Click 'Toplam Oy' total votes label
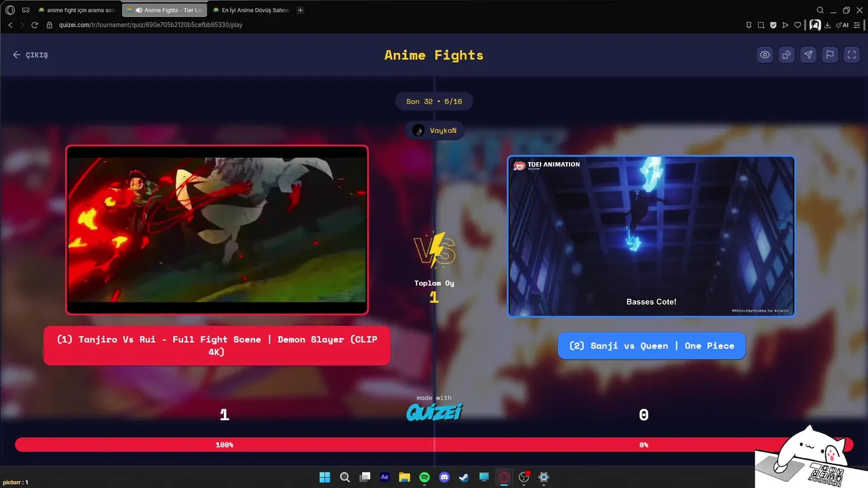868x488 pixels. pyautogui.click(x=434, y=283)
